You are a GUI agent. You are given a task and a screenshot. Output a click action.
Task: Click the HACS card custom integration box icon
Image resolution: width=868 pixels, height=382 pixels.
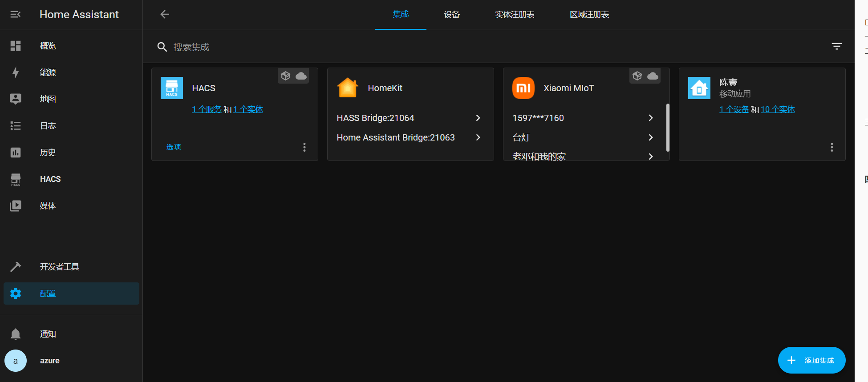(x=286, y=76)
